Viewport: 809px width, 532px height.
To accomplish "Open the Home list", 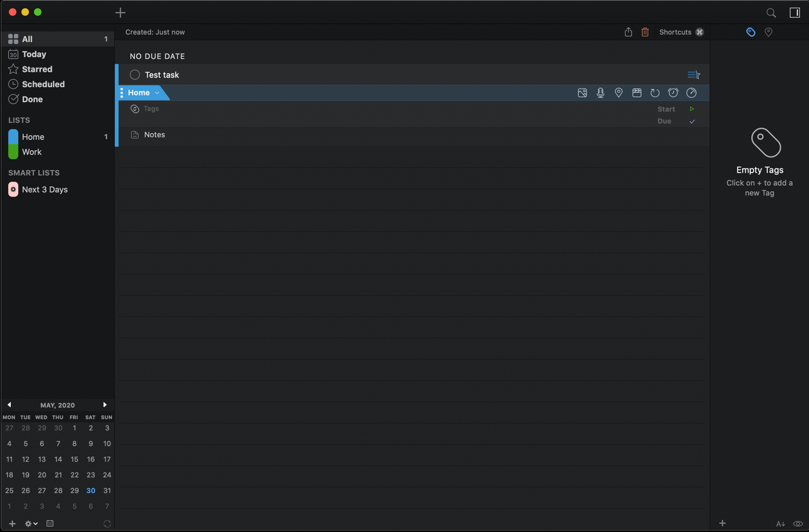I will coord(58,137).
